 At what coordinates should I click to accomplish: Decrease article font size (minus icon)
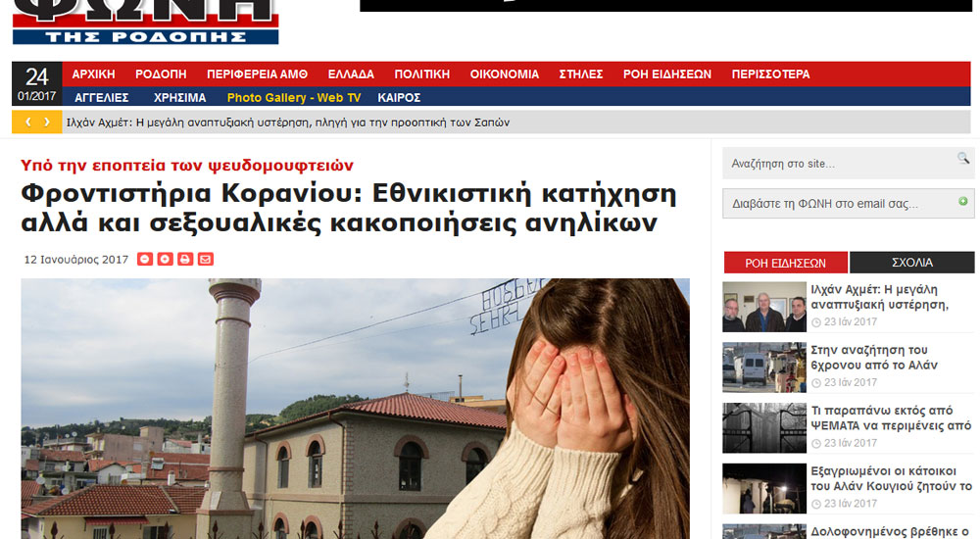tap(145, 259)
